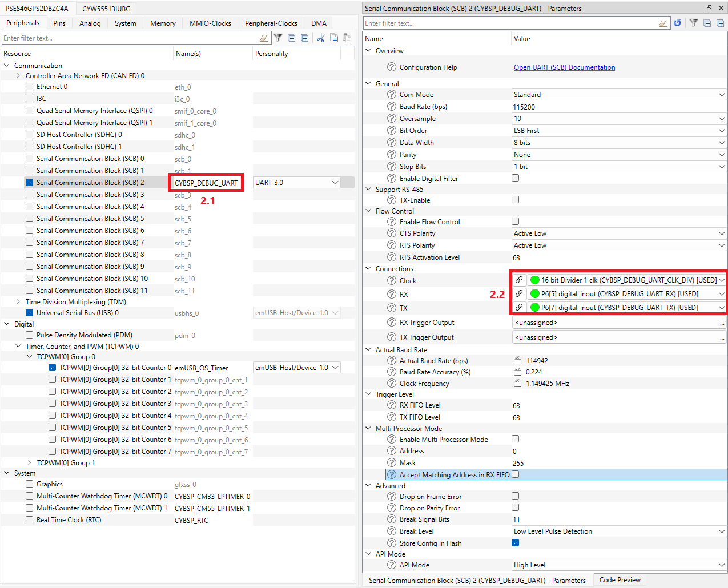Expand the TCPWM[0] Group 1 tree node
Image resolution: width=728 pixels, height=588 pixels.
pos(30,463)
